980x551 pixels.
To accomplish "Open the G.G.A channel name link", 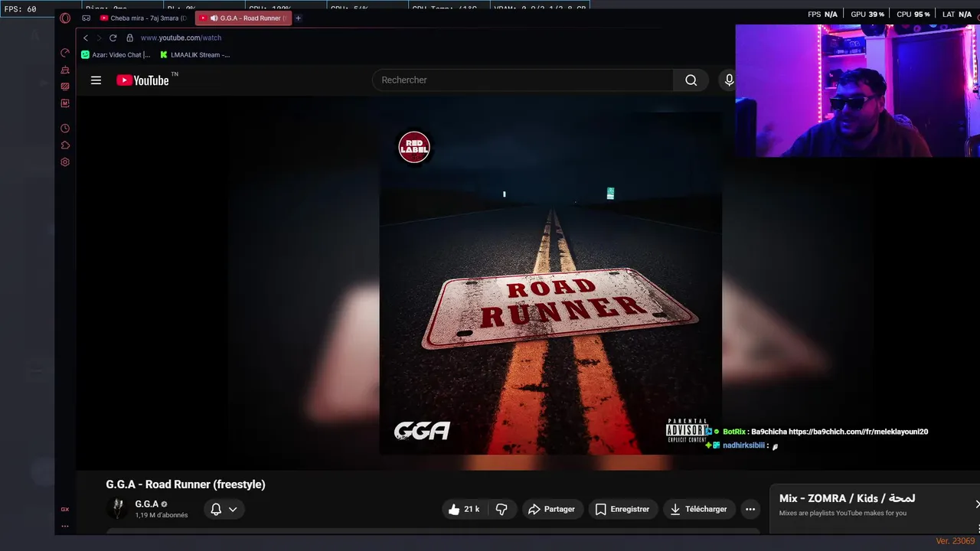I will click(147, 504).
